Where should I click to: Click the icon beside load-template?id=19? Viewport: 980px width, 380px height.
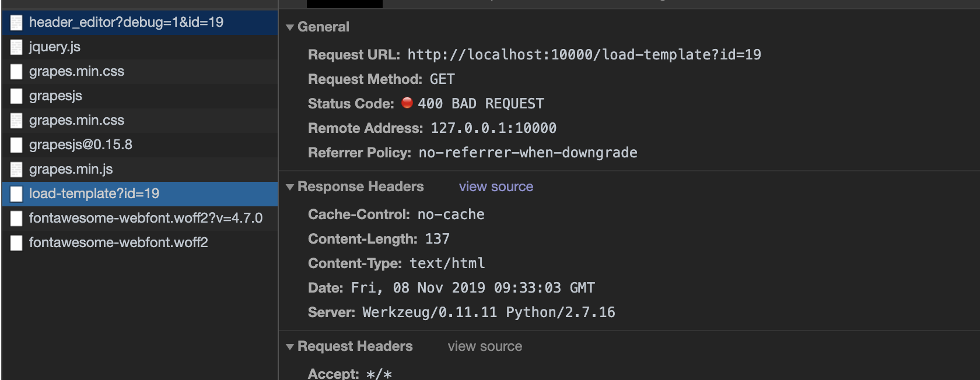16,194
